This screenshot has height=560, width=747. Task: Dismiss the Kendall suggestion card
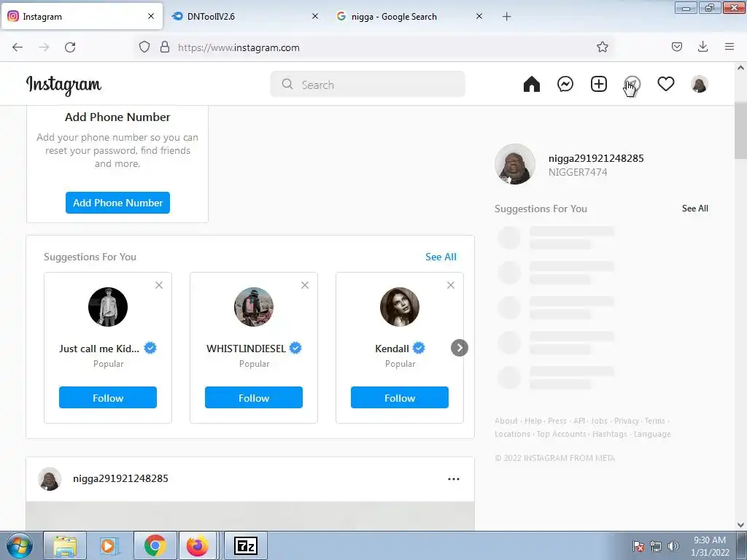(x=451, y=285)
